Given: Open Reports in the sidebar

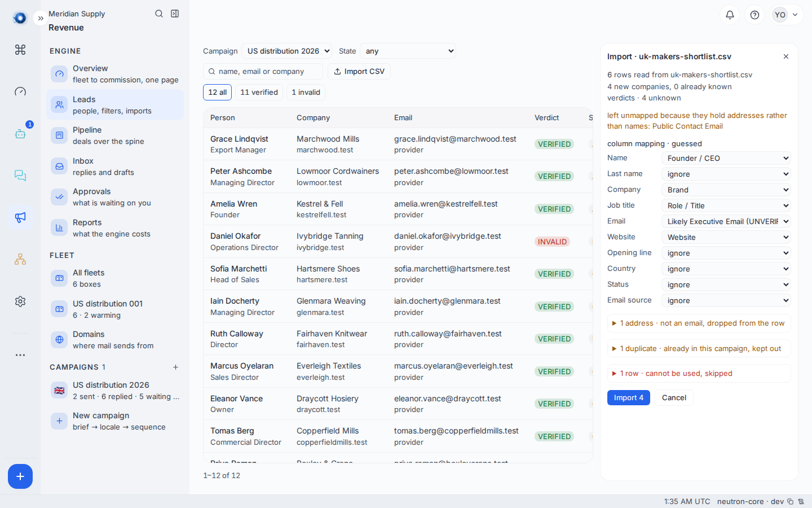Looking at the screenshot, I should pyautogui.click(x=115, y=228).
